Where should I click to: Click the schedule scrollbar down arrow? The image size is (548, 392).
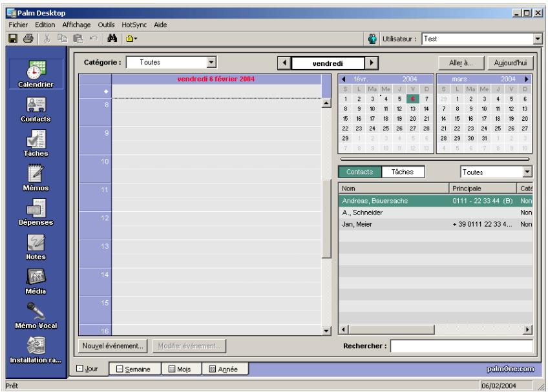(x=326, y=331)
